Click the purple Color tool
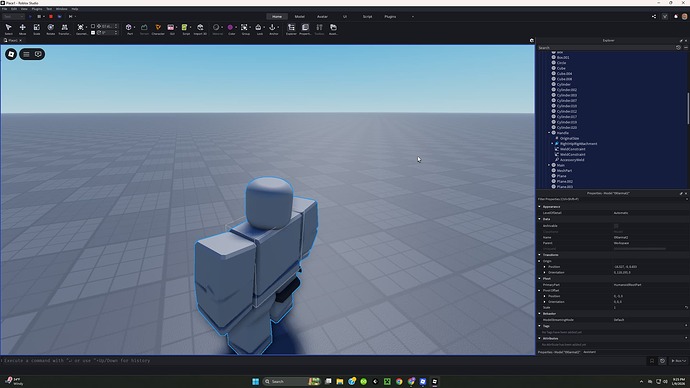The image size is (690, 388). pyautogui.click(x=230, y=29)
